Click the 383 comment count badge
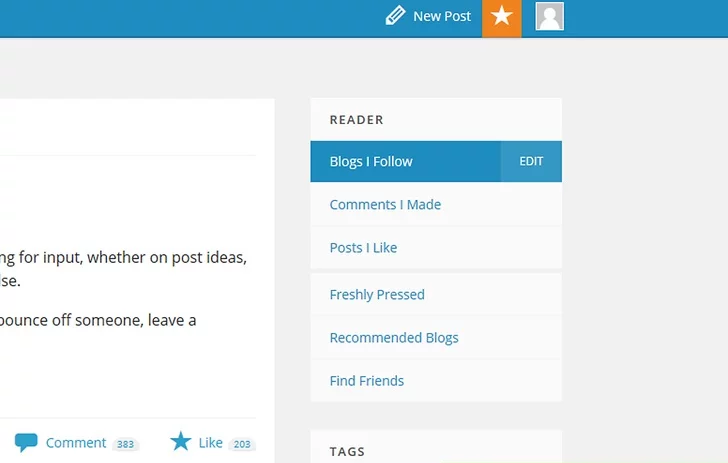This screenshot has height=463, width=728. (x=125, y=444)
